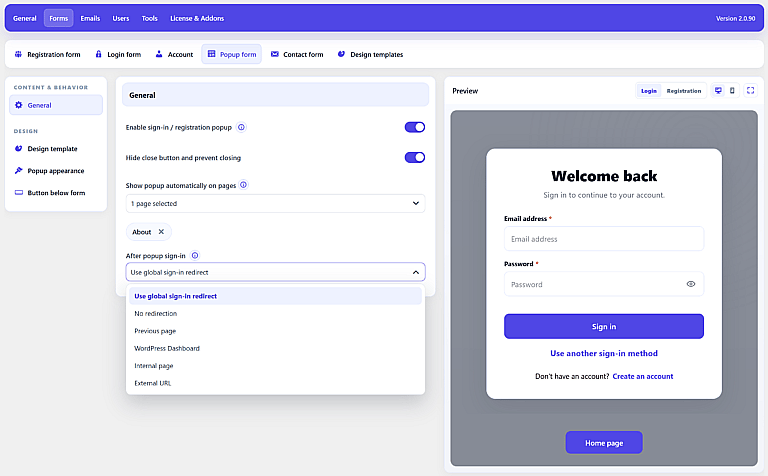Switch to the Login form tab
The height and width of the screenshot is (476, 768).
point(118,54)
